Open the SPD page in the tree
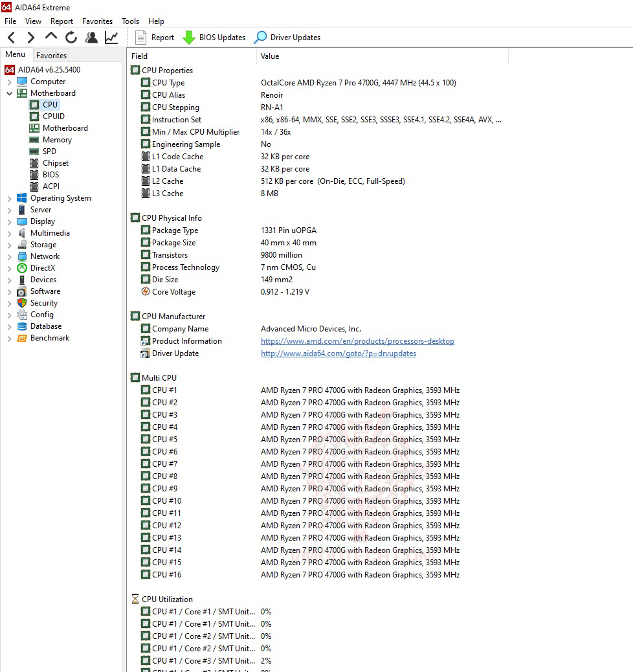Screen dimensions: 633x672 (x=43, y=151)
